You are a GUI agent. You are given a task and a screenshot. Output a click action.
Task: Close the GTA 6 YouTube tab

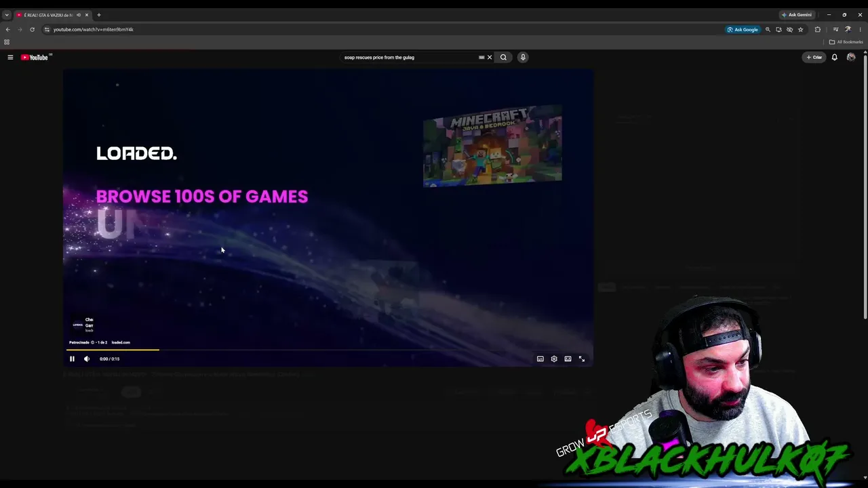(87, 15)
